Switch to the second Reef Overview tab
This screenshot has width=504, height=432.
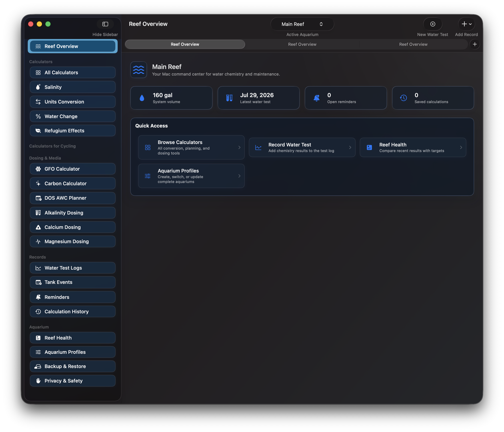click(x=302, y=44)
